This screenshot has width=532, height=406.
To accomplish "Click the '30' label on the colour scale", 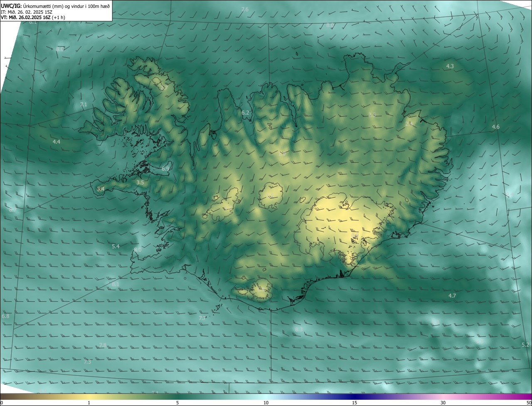I will pyautogui.click(x=443, y=403).
